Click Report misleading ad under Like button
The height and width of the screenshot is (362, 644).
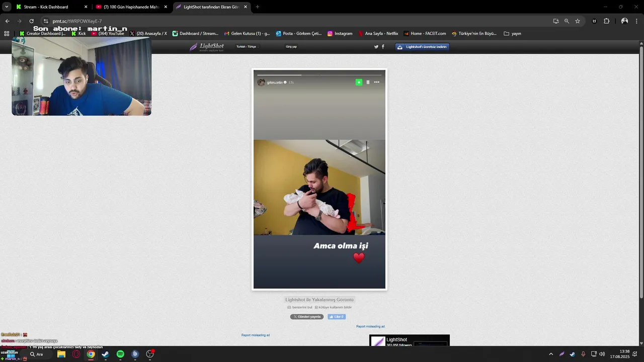256,335
